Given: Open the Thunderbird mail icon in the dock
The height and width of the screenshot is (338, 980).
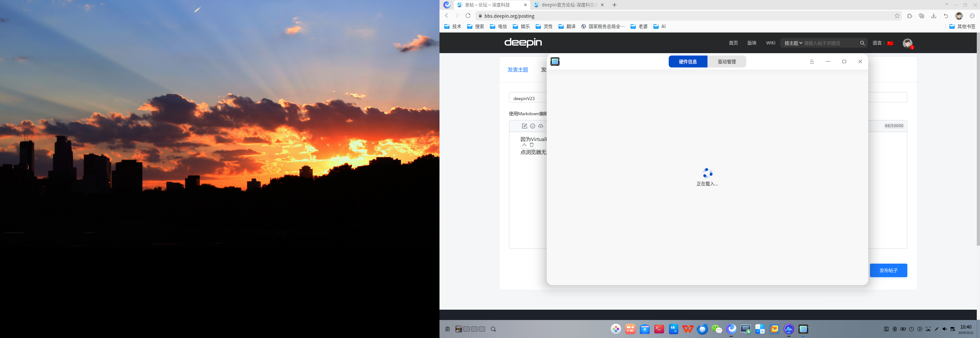Looking at the screenshot, I should [702, 329].
